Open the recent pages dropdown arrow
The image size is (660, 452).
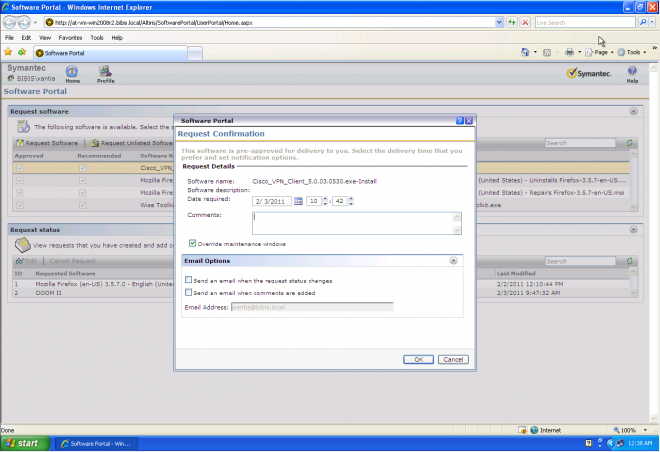35,22
